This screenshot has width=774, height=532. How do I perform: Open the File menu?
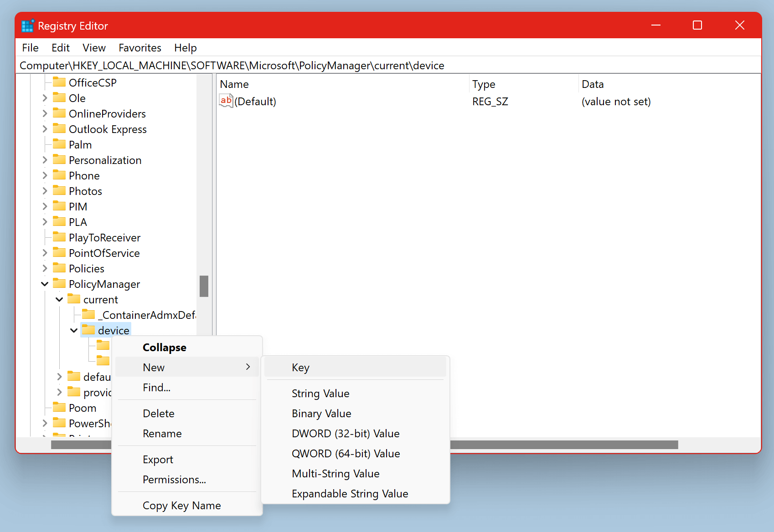[x=30, y=48]
